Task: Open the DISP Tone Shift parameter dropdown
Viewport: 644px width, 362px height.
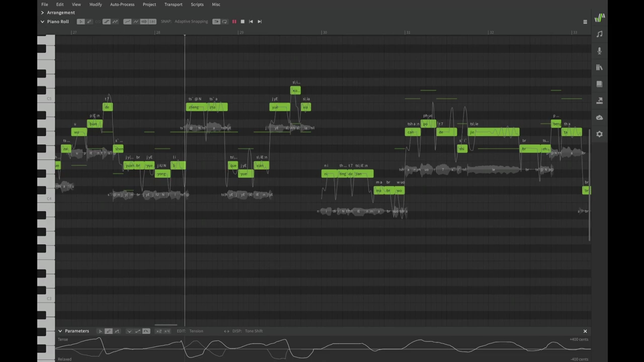Action: pos(254,331)
